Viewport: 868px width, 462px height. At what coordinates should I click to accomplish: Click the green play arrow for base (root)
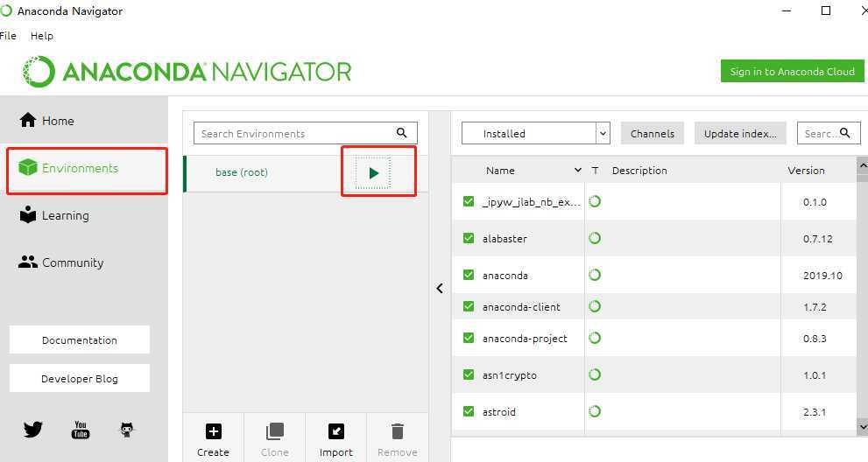373,173
